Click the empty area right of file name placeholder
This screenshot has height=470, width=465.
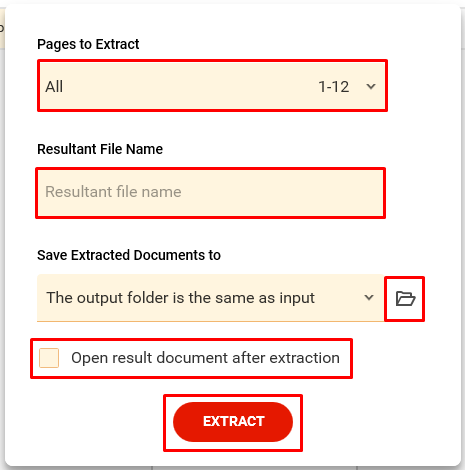click(283, 192)
